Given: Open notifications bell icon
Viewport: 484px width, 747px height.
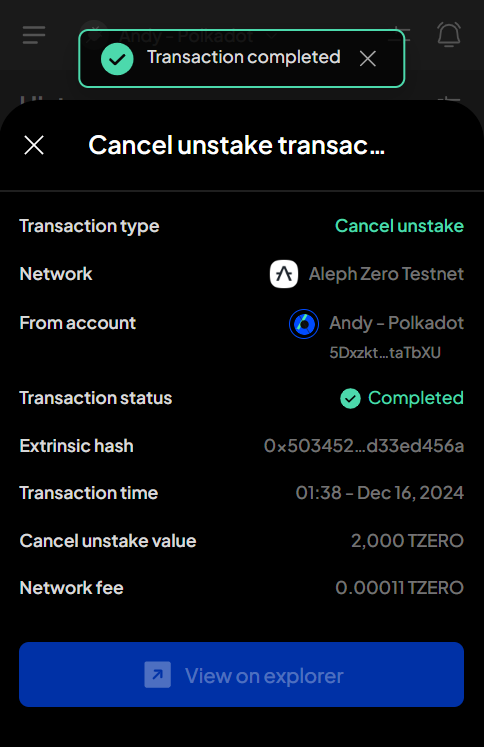Looking at the screenshot, I should click(449, 34).
